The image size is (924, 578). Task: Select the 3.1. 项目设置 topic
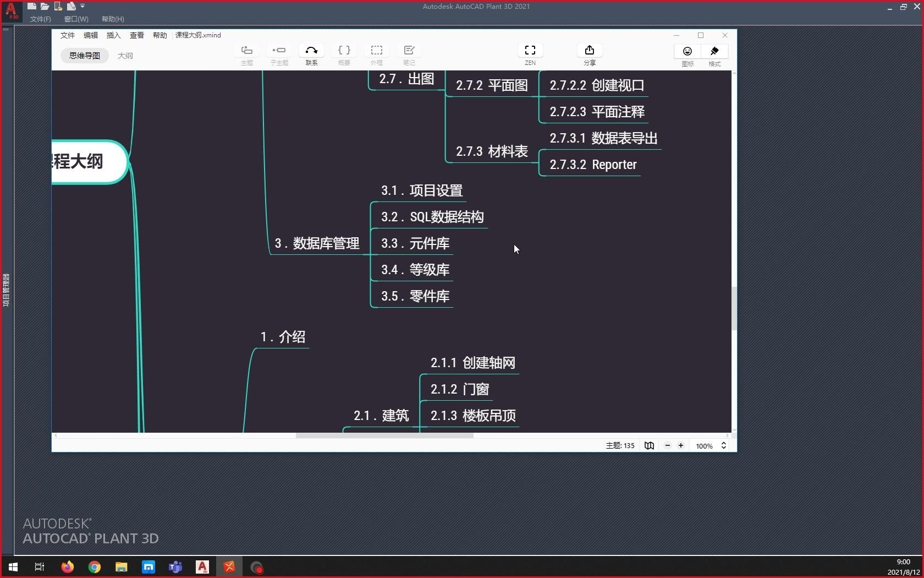(x=422, y=190)
